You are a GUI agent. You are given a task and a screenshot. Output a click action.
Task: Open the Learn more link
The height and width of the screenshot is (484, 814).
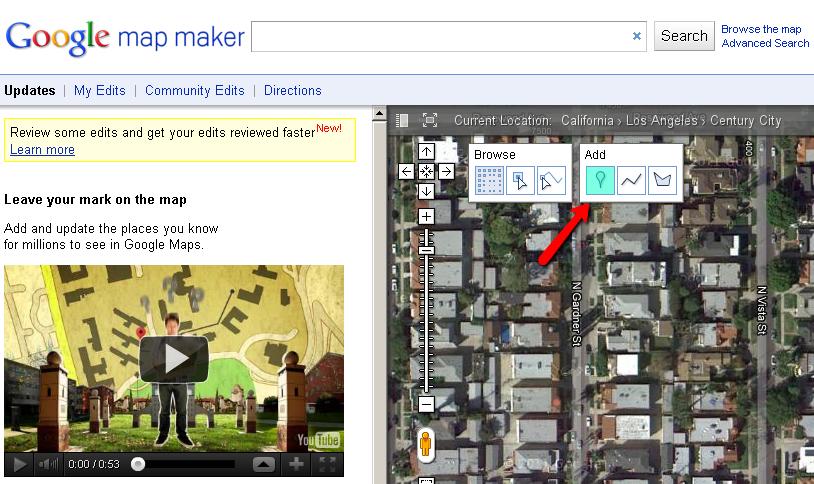point(42,150)
